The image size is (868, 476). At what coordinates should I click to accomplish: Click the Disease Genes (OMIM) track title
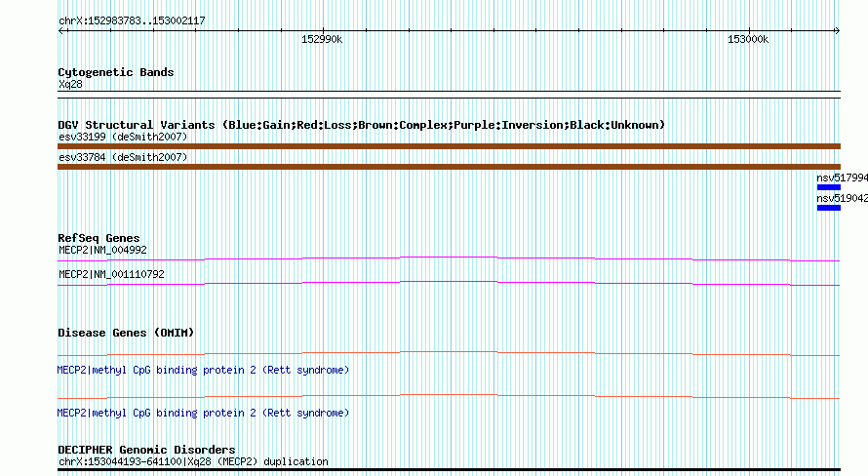click(126, 333)
